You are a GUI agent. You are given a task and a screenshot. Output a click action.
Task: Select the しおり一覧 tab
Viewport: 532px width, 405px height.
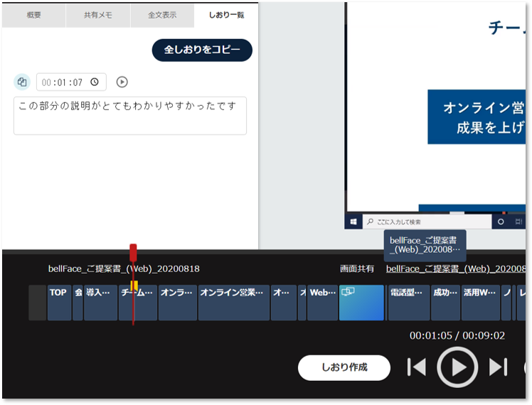(226, 15)
